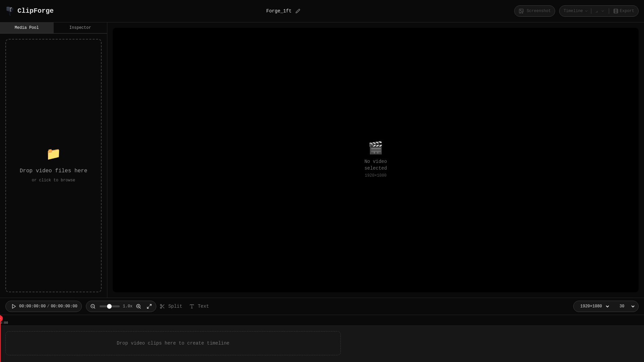Open the 1920×1080 resolution dropdown

(595, 306)
